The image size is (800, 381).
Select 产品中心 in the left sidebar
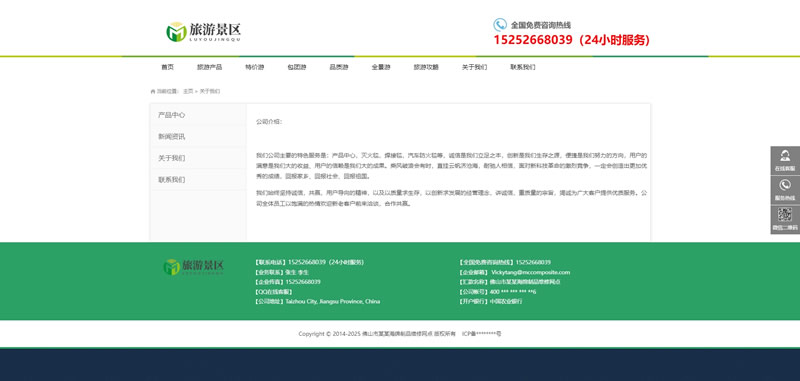tap(198, 115)
